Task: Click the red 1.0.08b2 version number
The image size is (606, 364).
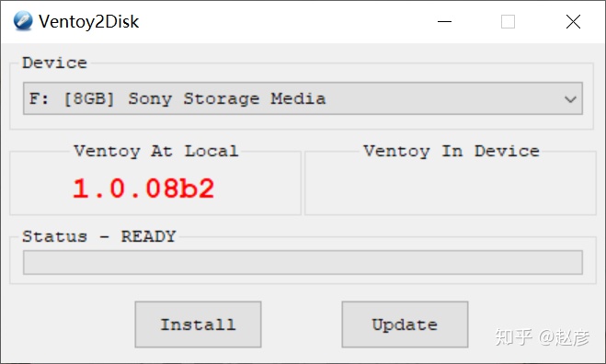Action: [x=143, y=188]
